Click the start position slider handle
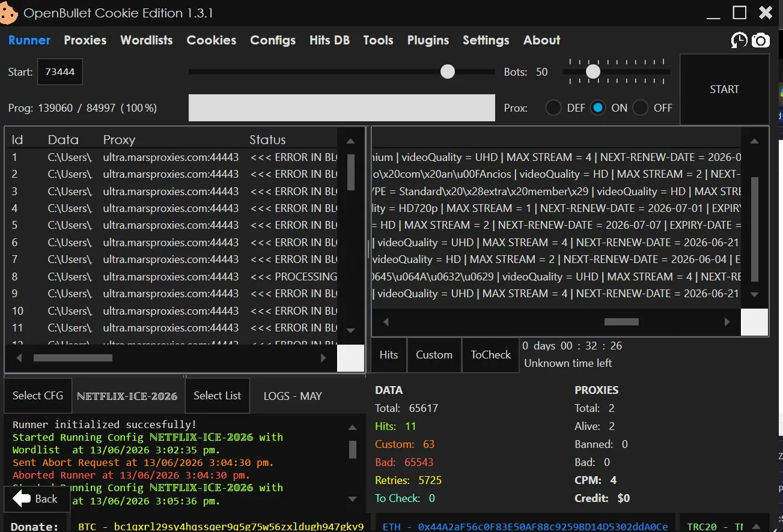Viewport: 783px width, 532px height. 448,71
